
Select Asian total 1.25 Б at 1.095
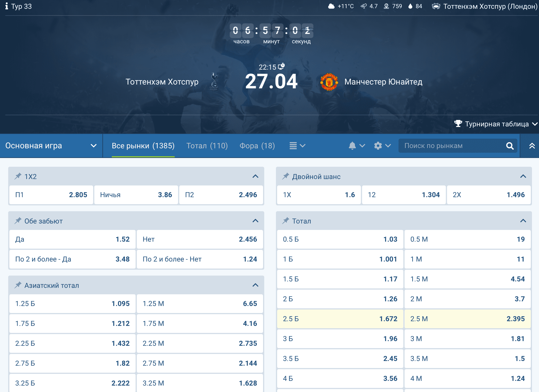click(72, 304)
